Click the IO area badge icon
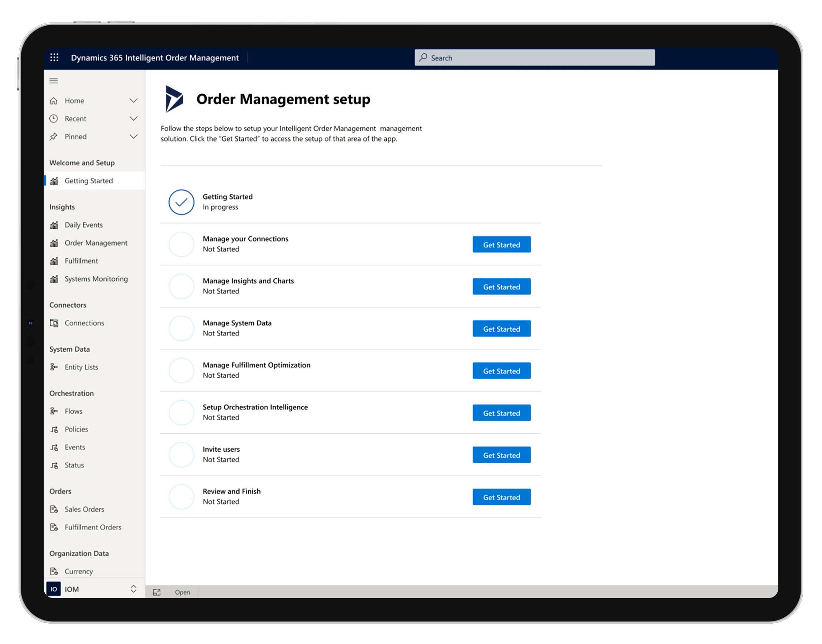 click(54, 589)
